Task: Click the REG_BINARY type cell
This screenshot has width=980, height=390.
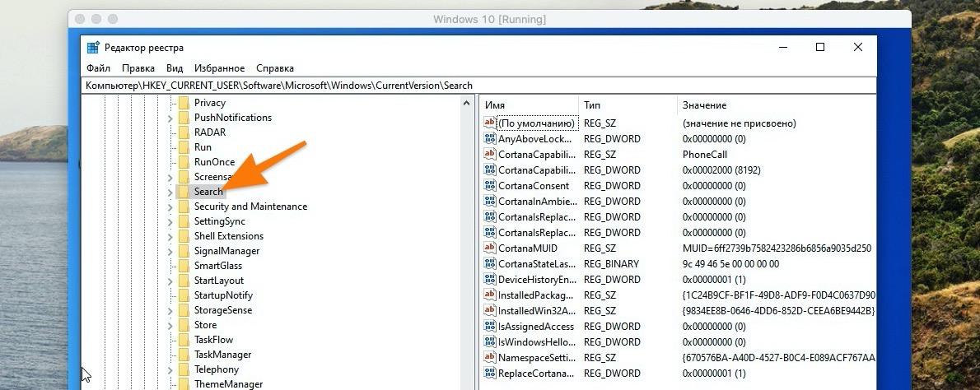Action: tap(611, 263)
